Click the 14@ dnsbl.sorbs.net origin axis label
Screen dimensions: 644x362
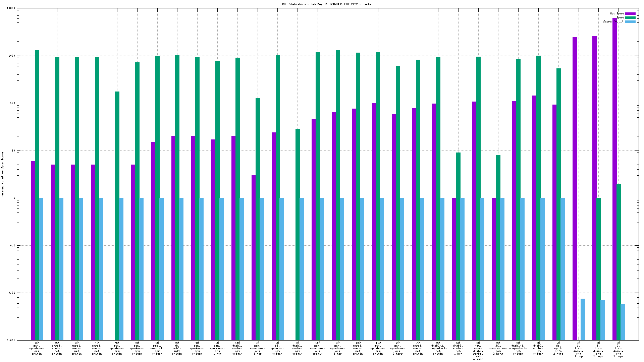237,349
